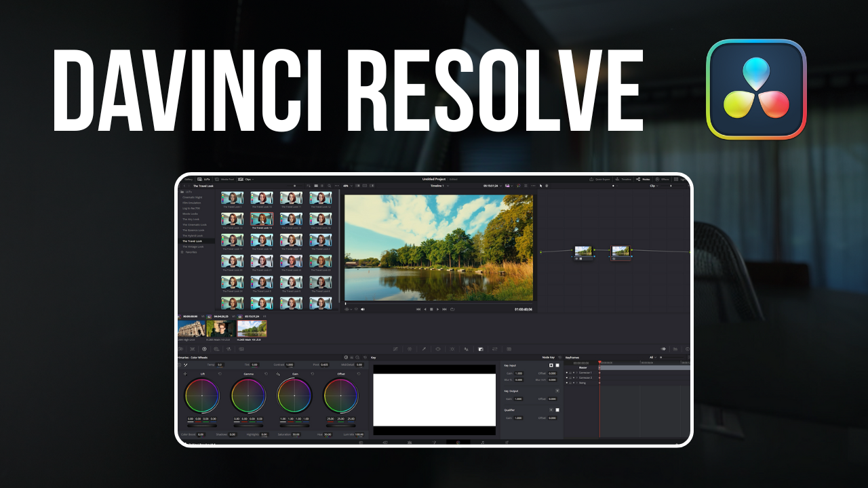
Task: Open LUT browser options menu (three dots)
Action: point(337,186)
